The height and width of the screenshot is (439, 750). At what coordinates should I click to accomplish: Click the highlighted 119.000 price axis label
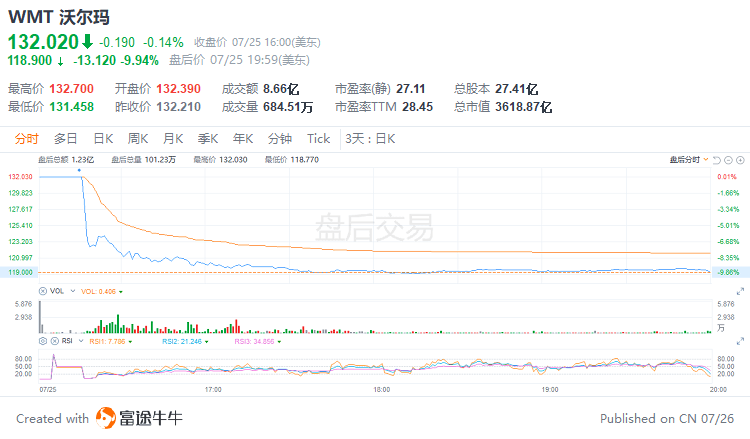pos(20,272)
